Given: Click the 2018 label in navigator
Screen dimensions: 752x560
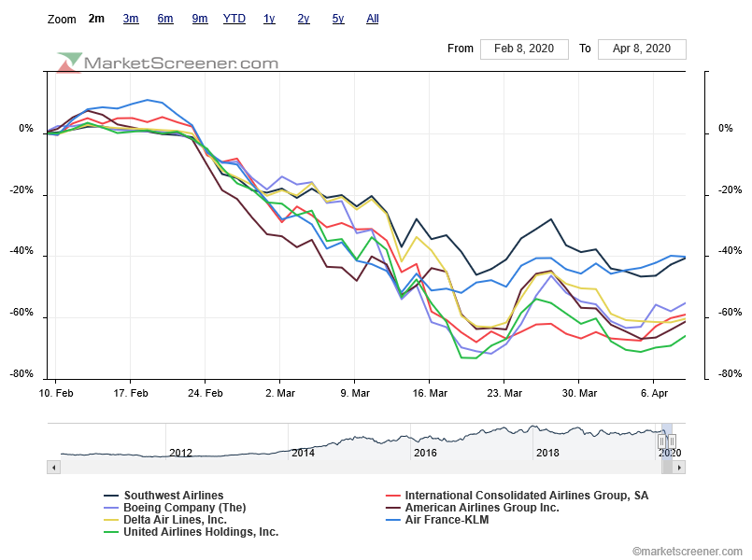Looking at the screenshot, I should pos(547,453).
